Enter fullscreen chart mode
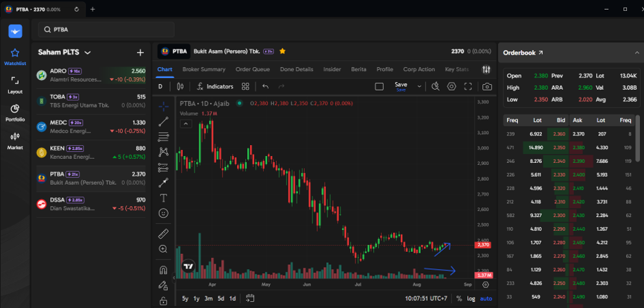This screenshot has height=308, width=644. pyautogui.click(x=468, y=86)
